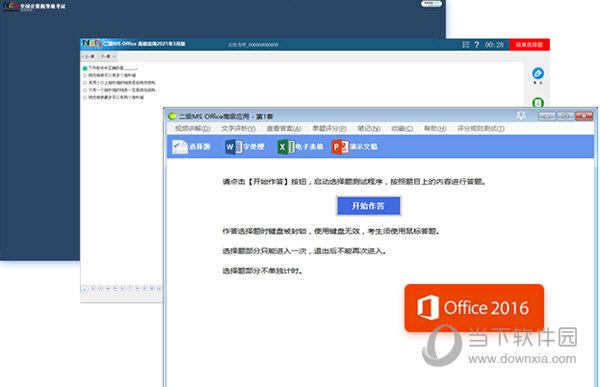
Task: Minimize the 二级MS Office高级应用 front window
Action: 547,116
